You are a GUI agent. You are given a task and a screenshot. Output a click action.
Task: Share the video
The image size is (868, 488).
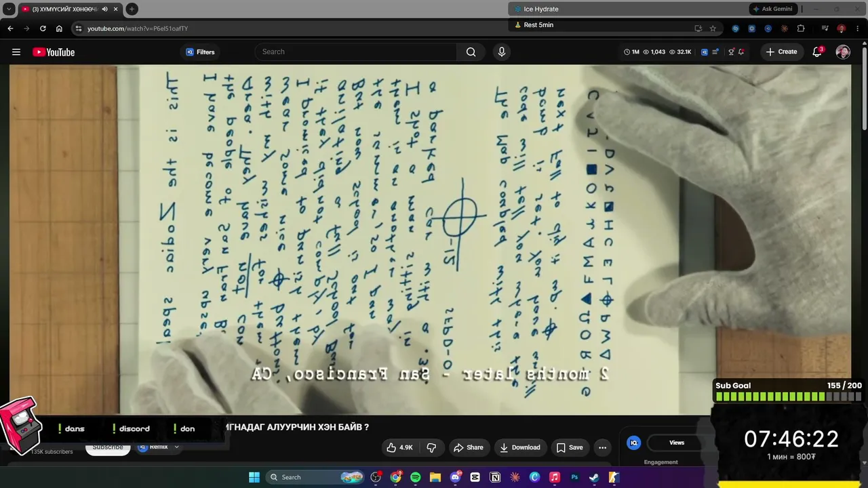pos(469,447)
